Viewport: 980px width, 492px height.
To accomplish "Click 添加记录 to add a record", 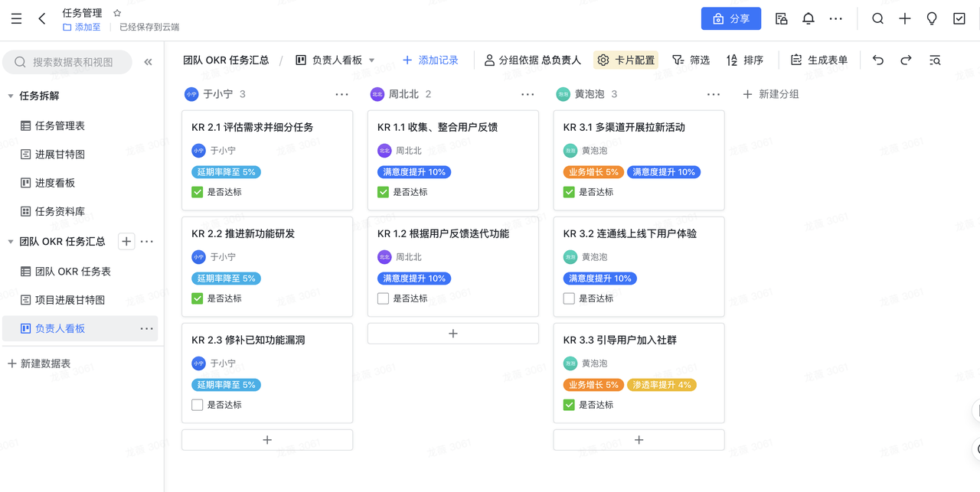I will 430,60.
